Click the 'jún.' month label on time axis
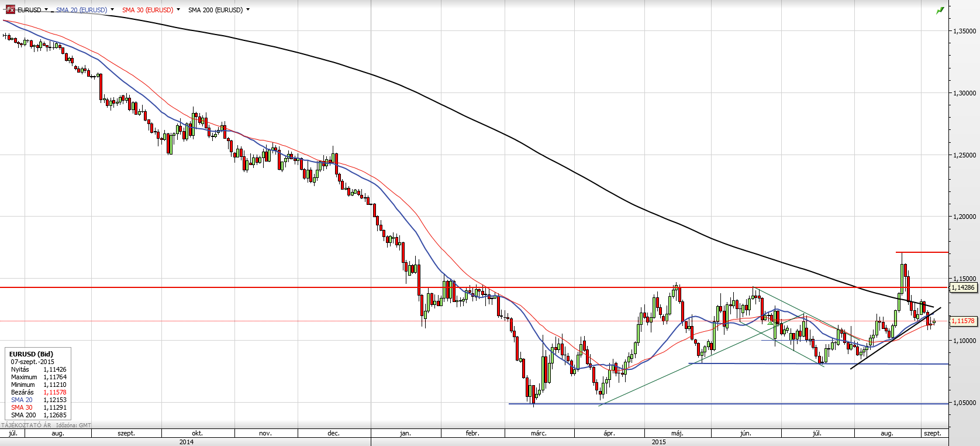 [746, 433]
